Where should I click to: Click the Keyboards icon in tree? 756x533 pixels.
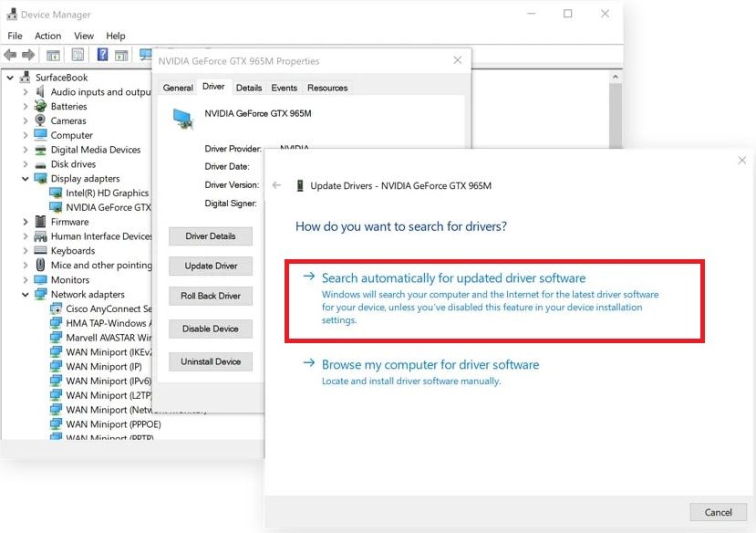[x=40, y=251]
